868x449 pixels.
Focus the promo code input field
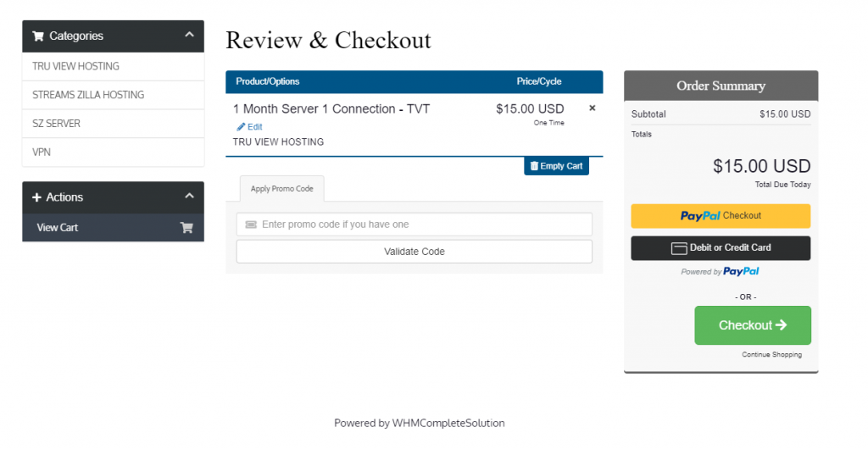[x=414, y=224]
